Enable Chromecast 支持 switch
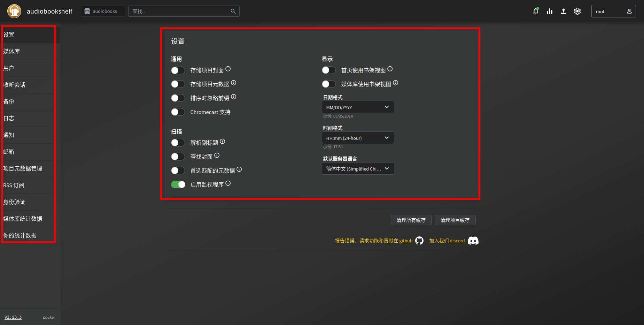Image resolution: width=644 pixels, height=325 pixels. (178, 112)
